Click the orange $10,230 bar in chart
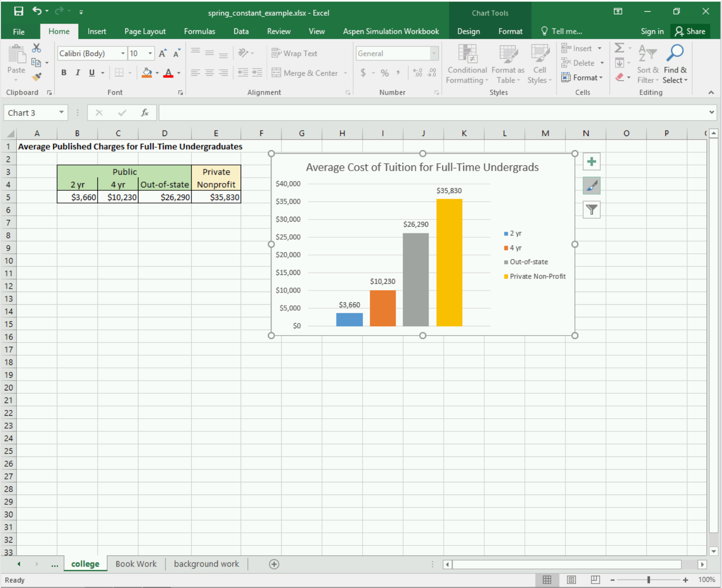Screen dimensions: 722x588 pyautogui.click(x=383, y=308)
